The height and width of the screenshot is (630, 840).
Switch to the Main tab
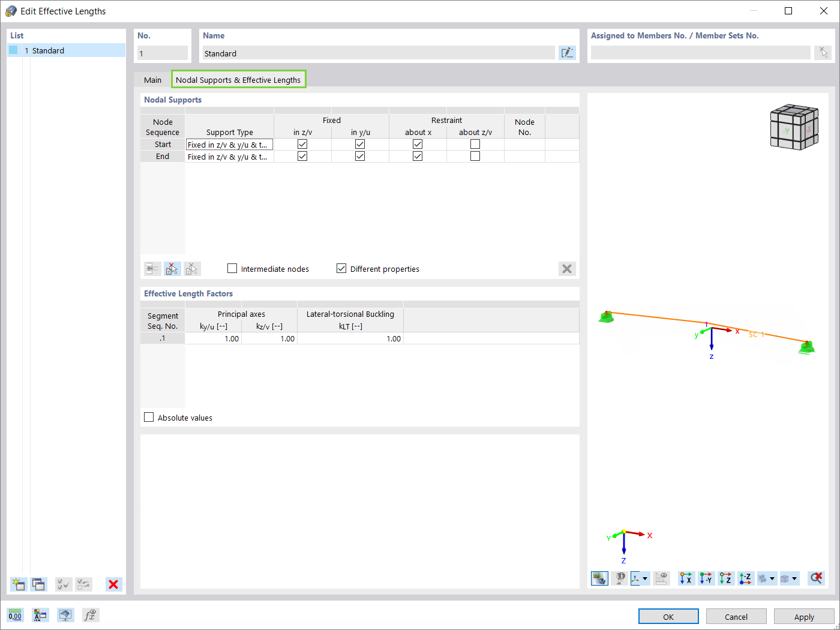(152, 79)
